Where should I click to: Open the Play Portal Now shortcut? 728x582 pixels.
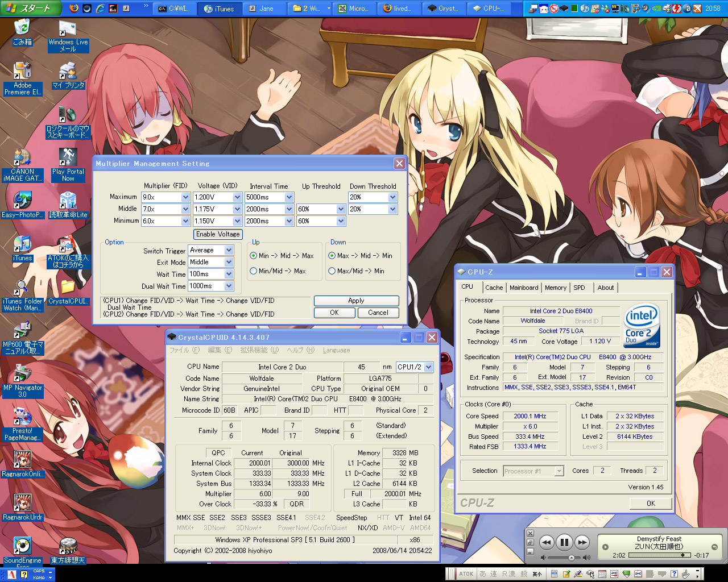click(68, 165)
